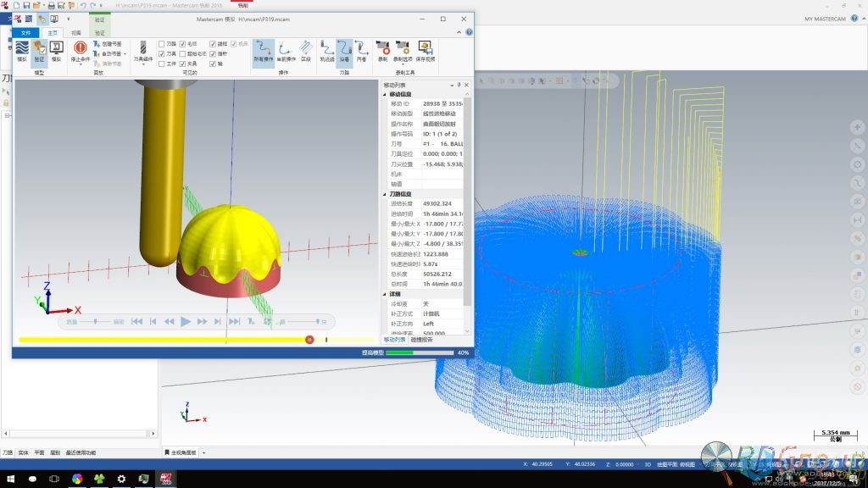Open Toolpaths (刀路) manager tab in Mastercam
The width and height of the screenshot is (868, 488).
coord(7,452)
